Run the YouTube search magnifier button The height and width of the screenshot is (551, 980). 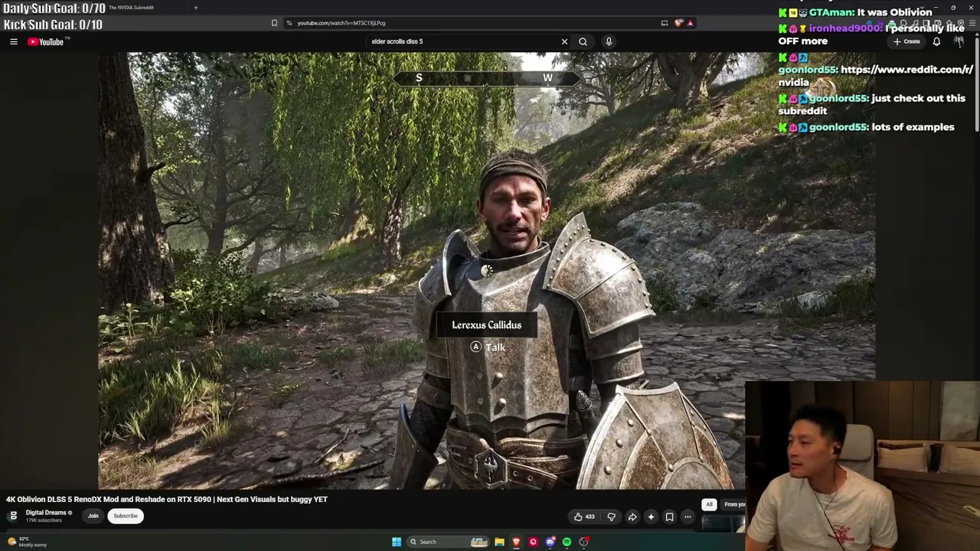coord(583,41)
